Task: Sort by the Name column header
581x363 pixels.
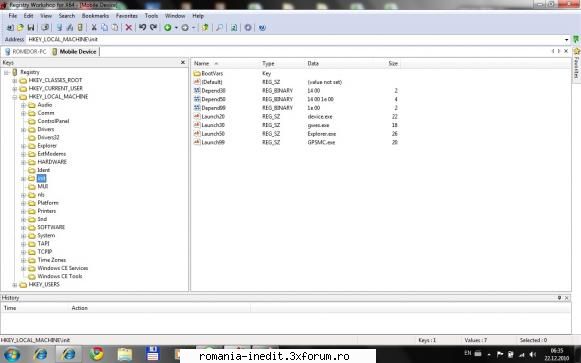Action: 225,63
